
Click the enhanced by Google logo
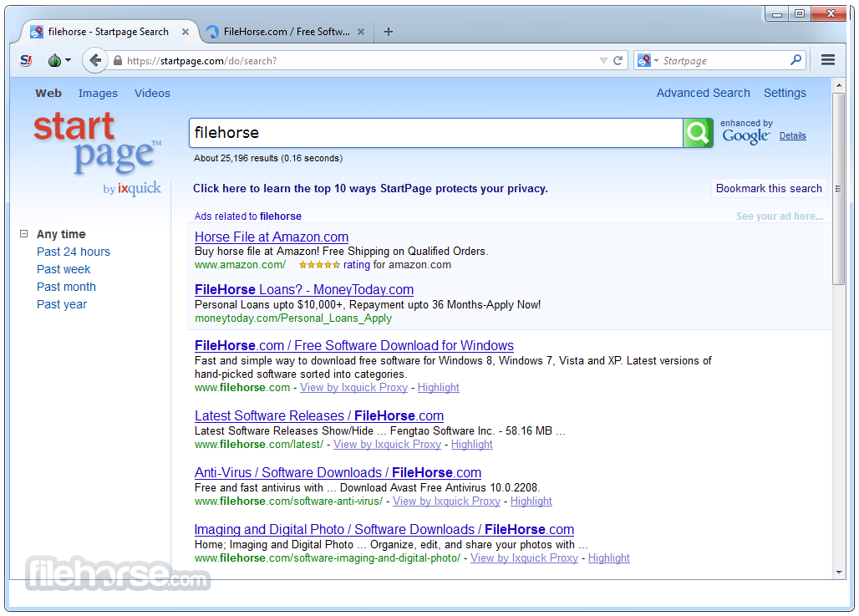(745, 131)
